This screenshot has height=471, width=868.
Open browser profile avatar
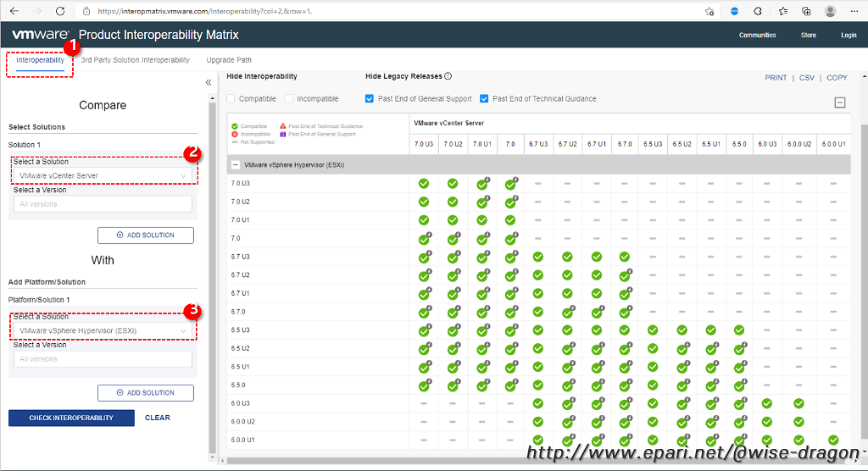830,11
